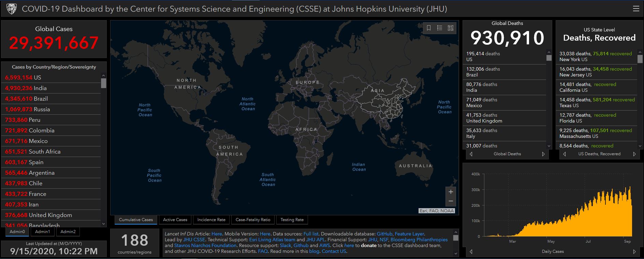Open the Esri Living Atlas team link
Screen dimensions: 644x259
coord(272,240)
